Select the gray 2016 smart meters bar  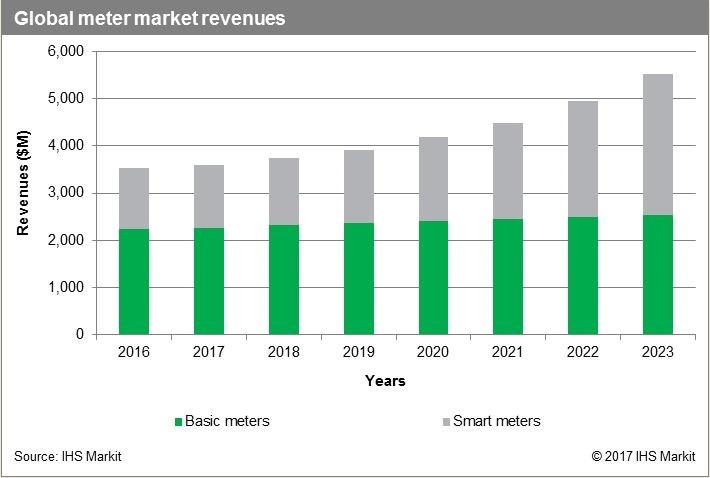[134, 199]
